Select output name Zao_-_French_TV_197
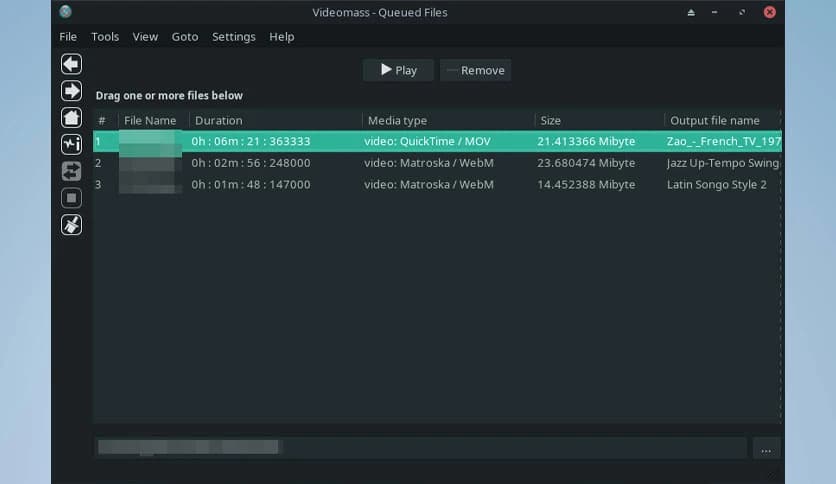The image size is (836, 484). (724, 141)
